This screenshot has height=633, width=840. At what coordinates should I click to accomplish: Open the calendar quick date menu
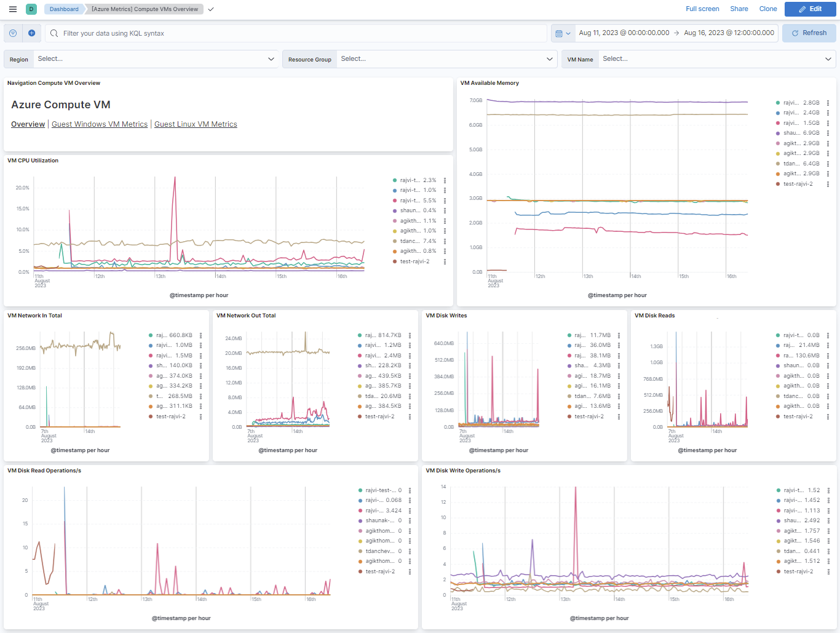click(x=563, y=33)
